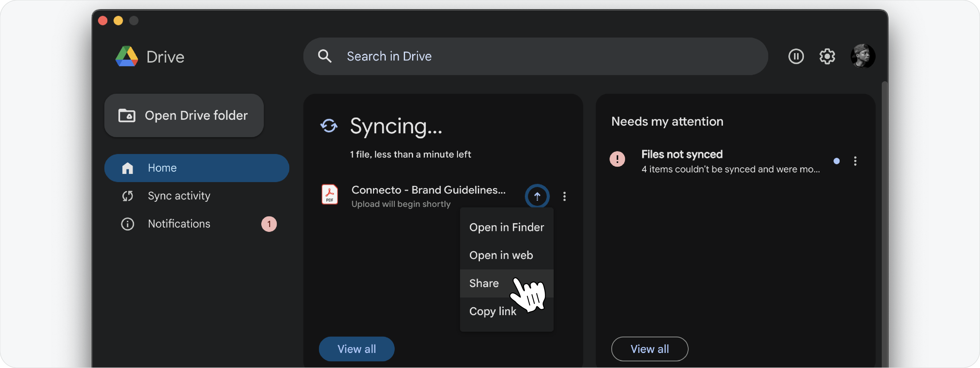Screen dimensions: 980x368
Task: Pause syncing using the pause icon
Action: tap(796, 56)
